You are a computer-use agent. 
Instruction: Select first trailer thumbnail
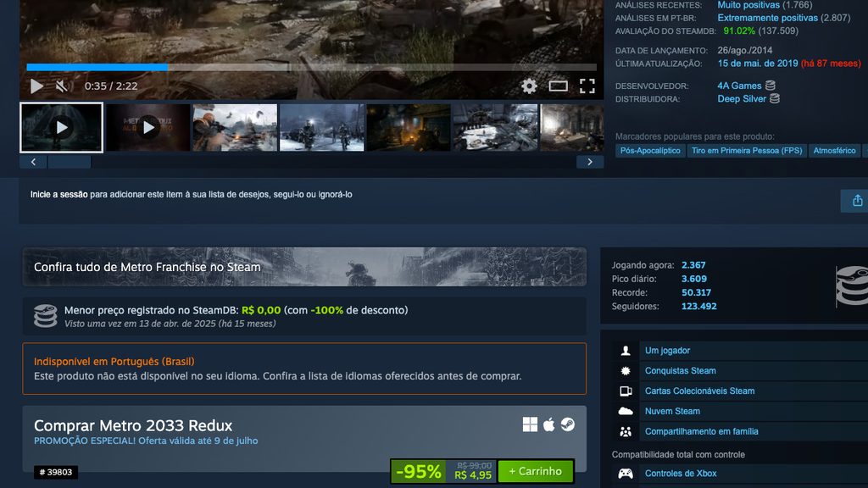pos(61,127)
